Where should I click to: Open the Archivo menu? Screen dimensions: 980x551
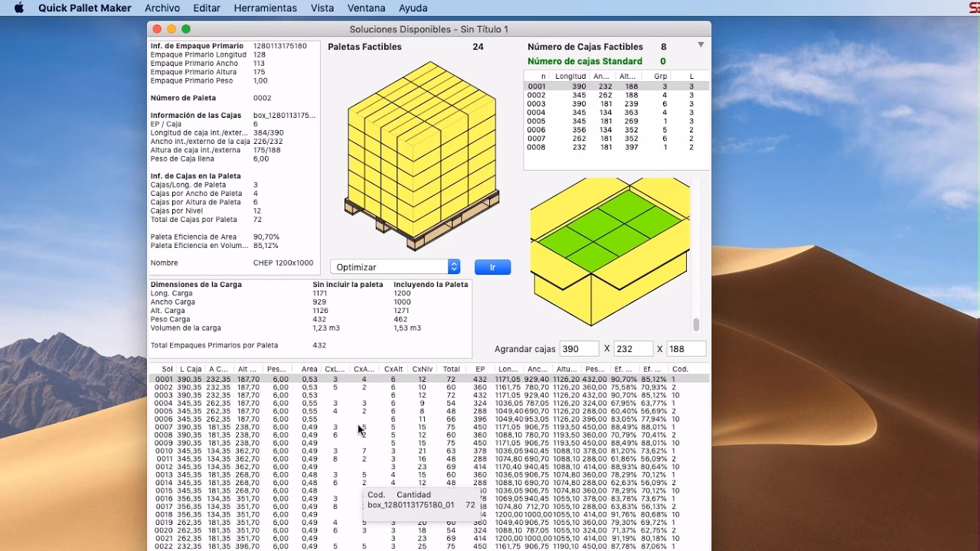tap(162, 8)
